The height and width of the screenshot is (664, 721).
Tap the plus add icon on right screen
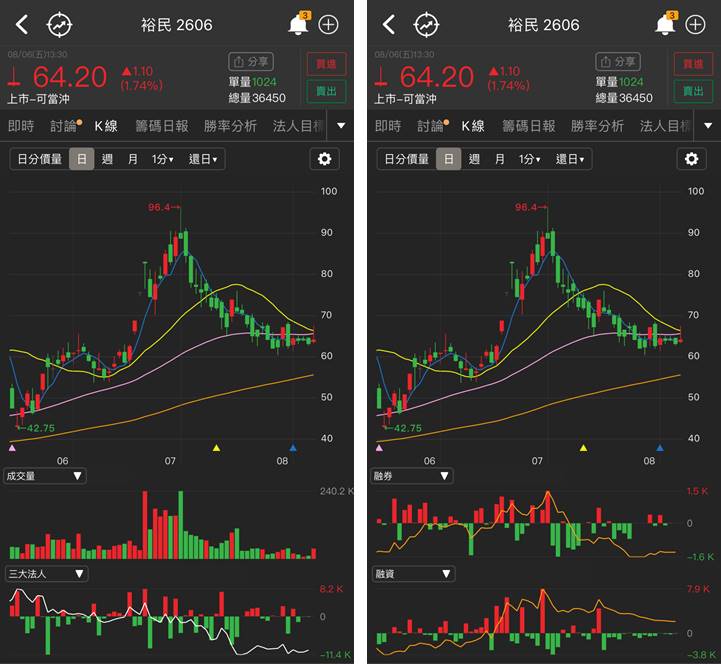point(695,25)
